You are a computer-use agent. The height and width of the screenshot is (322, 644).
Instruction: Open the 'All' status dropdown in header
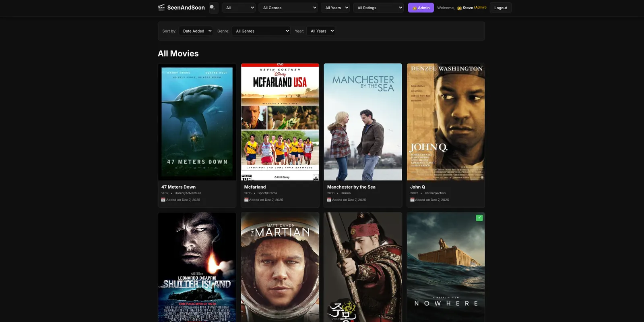(239, 8)
